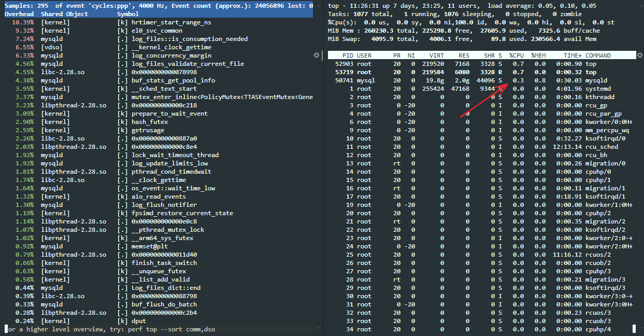644x336 pixels.
Task: Select the dput symbol row
Action: (x=158, y=321)
